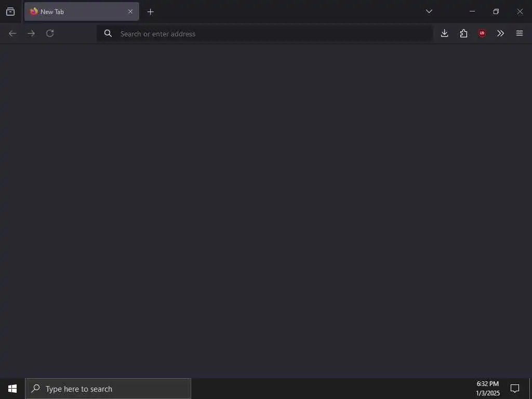This screenshot has width=532, height=399.
Task: Close the New Tab tab
Action: click(130, 11)
